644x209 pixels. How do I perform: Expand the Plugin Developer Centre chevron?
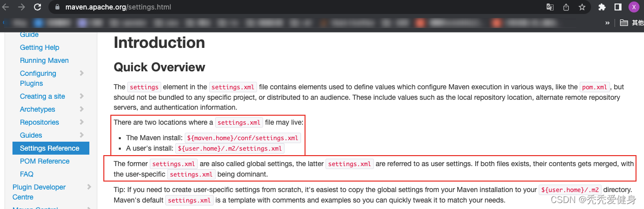tap(89, 187)
